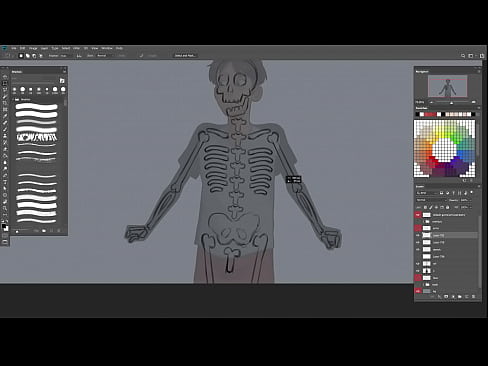This screenshot has height=366, width=488.
Task: Lock transparent pixels icon
Action: click(425, 207)
